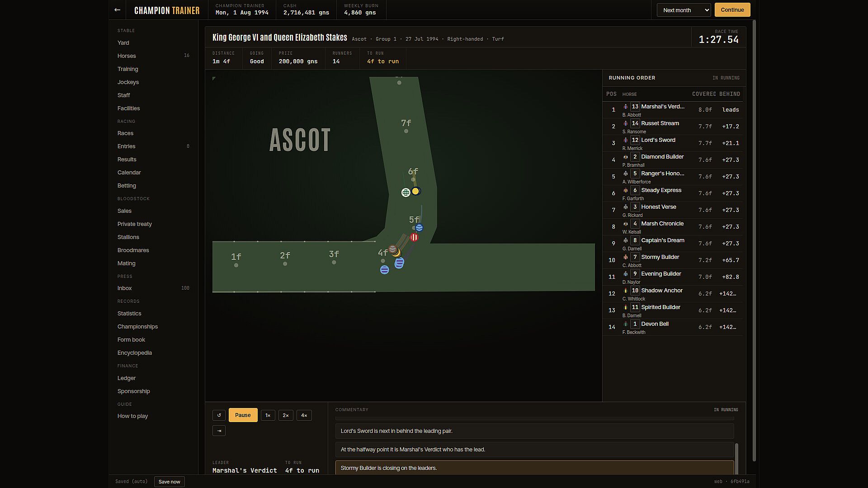Click Shadow Anchor's silks icon
Image resolution: width=868 pixels, height=488 pixels.
tap(626, 291)
